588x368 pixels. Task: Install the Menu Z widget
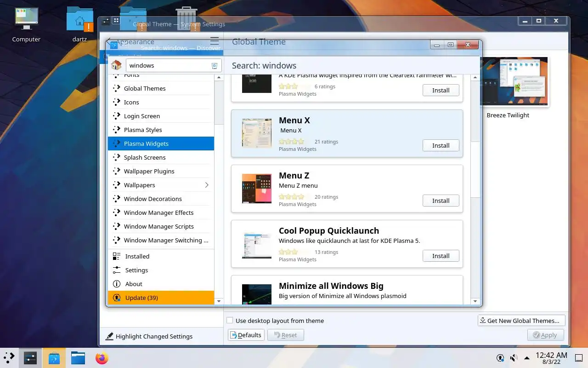(441, 201)
